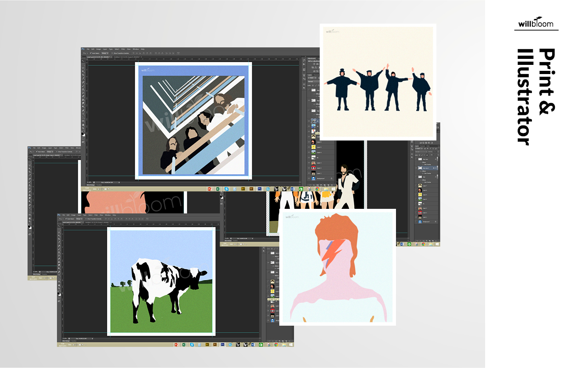588x368 pixels.
Task: Select Eyedropper tool in cow Photoshop window
Action: pos(59,242)
